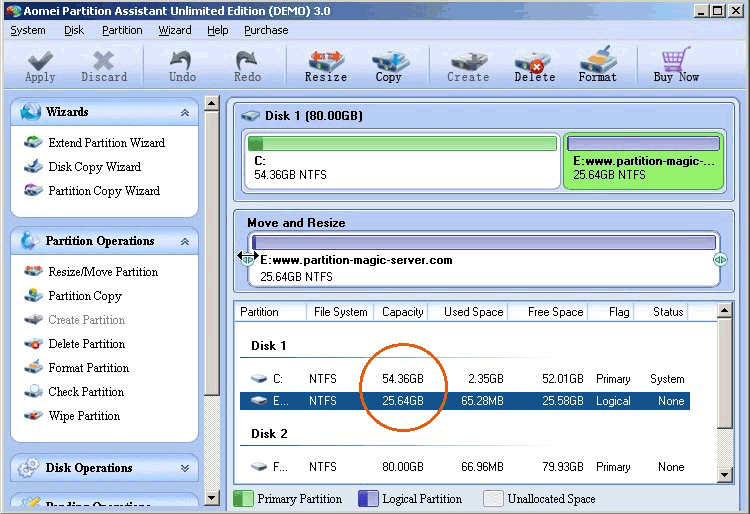750x514 pixels.
Task: Click the Create toolbar icon
Action: tap(469, 61)
